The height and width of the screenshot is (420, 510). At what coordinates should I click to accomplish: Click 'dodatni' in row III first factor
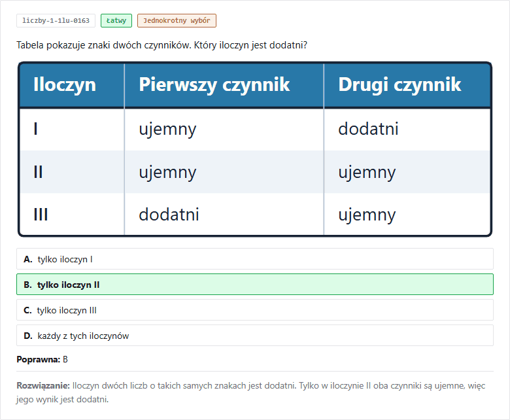coord(169,215)
